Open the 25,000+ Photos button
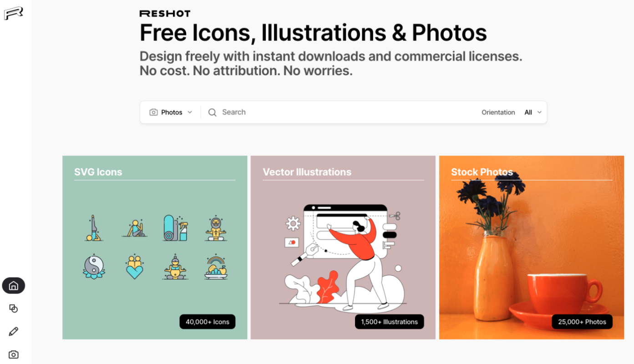 (582, 322)
